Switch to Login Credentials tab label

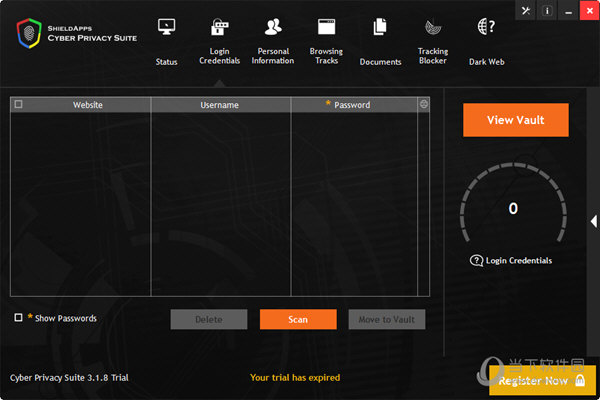click(219, 56)
